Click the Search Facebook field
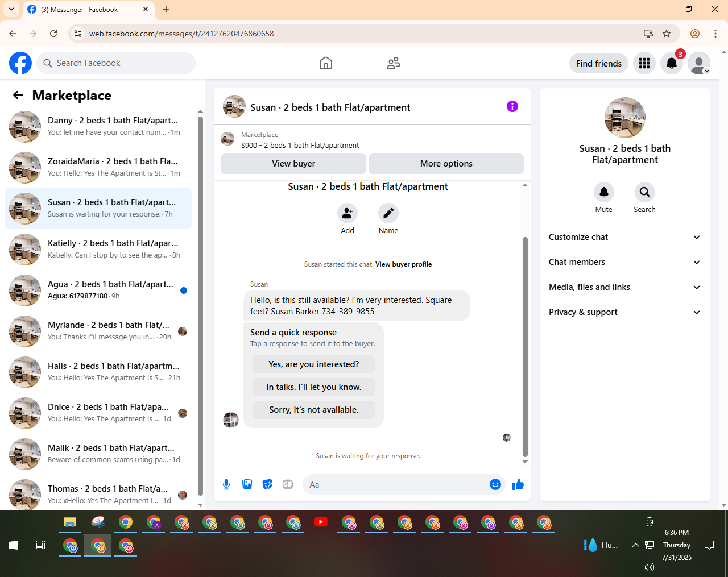The width and height of the screenshot is (728, 577). (116, 63)
